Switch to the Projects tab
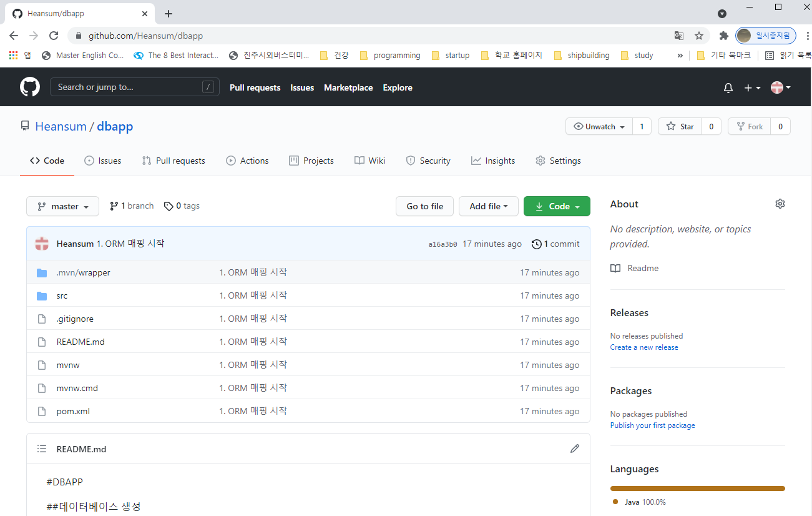 pos(311,161)
